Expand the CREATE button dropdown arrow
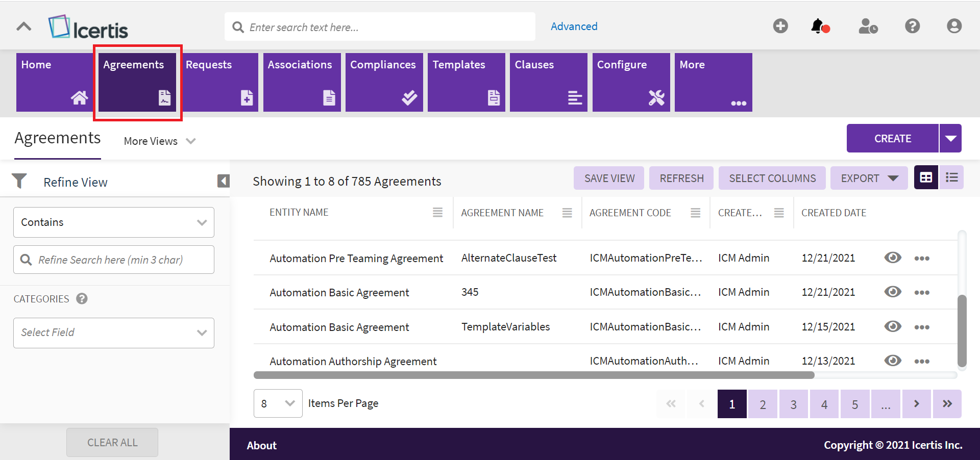The width and height of the screenshot is (980, 460). tap(950, 139)
